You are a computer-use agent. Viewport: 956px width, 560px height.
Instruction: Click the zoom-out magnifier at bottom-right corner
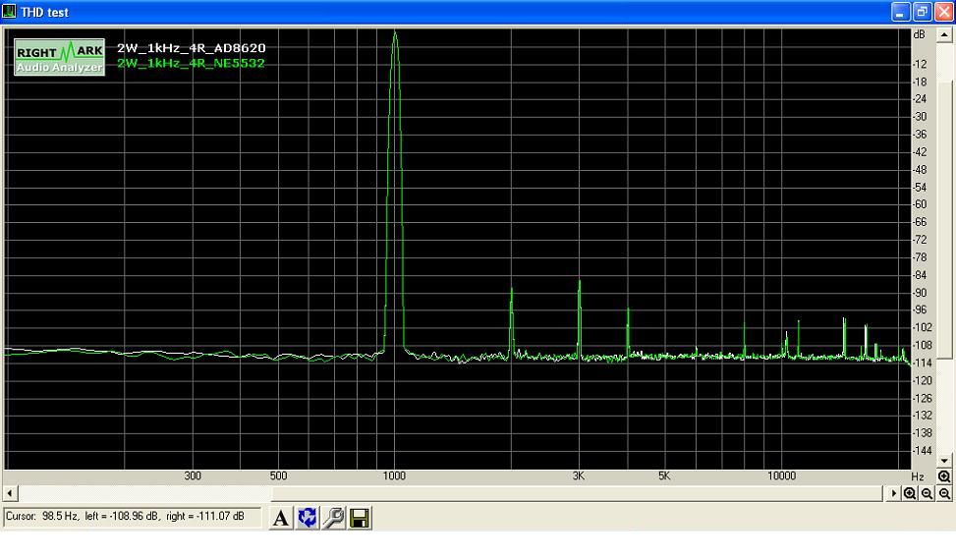tap(944, 493)
